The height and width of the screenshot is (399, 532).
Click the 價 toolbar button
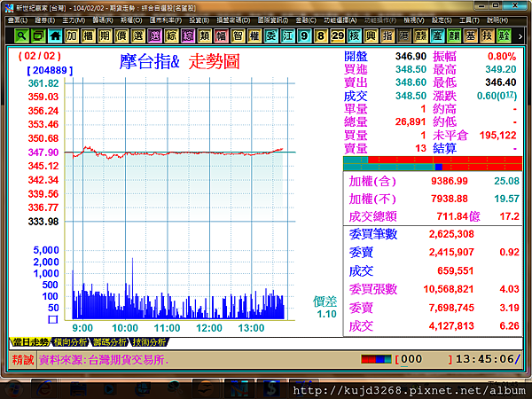point(121,35)
